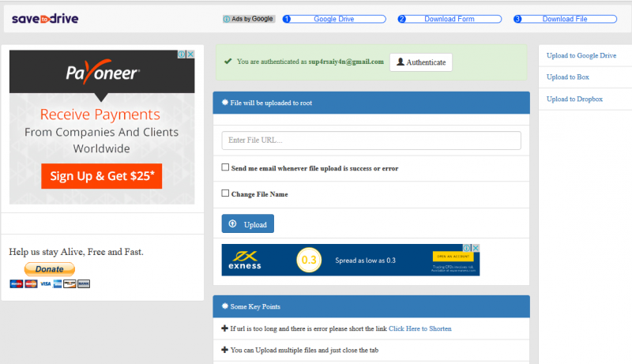Click the Some Key Points panel header
The image size is (632, 364).
(x=371, y=306)
